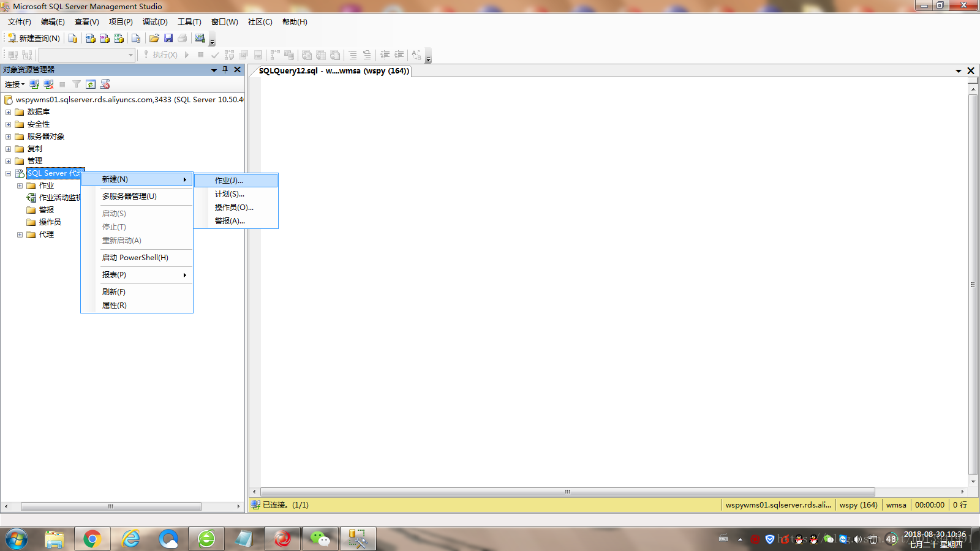
Task: Open WeChat from the taskbar
Action: click(320, 539)
